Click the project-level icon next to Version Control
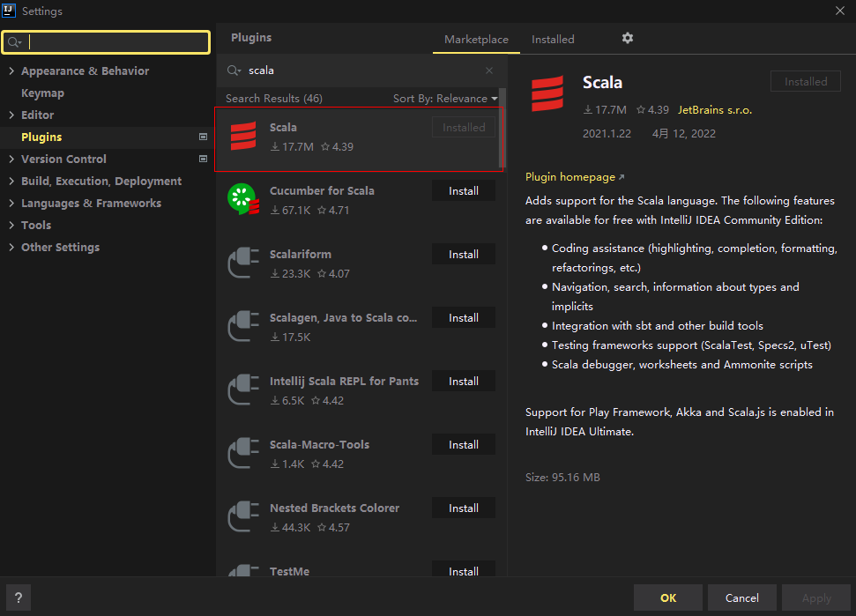Viewport: 856px width, 616px height. pos(203,159)
